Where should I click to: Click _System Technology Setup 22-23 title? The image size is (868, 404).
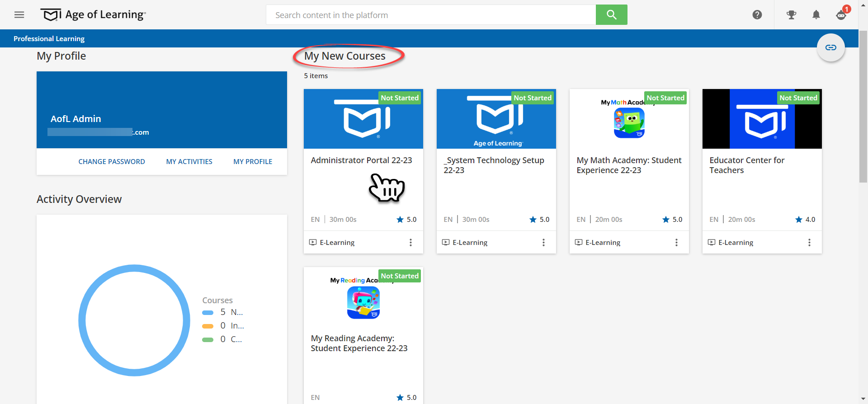494,165
